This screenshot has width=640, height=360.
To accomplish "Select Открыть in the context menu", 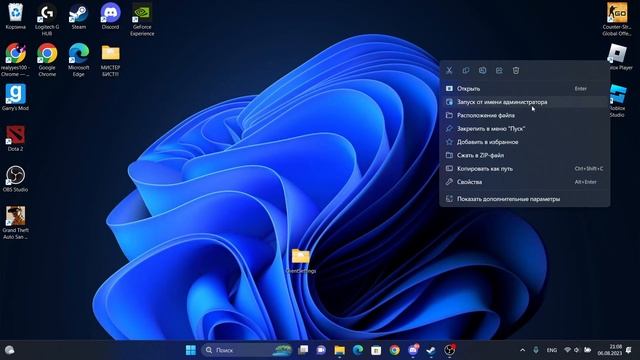I will click(x=524, y=89).
